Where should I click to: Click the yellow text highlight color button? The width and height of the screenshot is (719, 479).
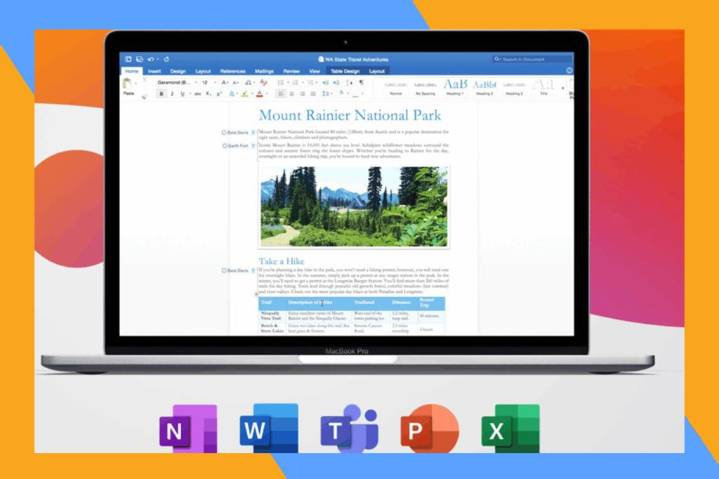[244, 94]
